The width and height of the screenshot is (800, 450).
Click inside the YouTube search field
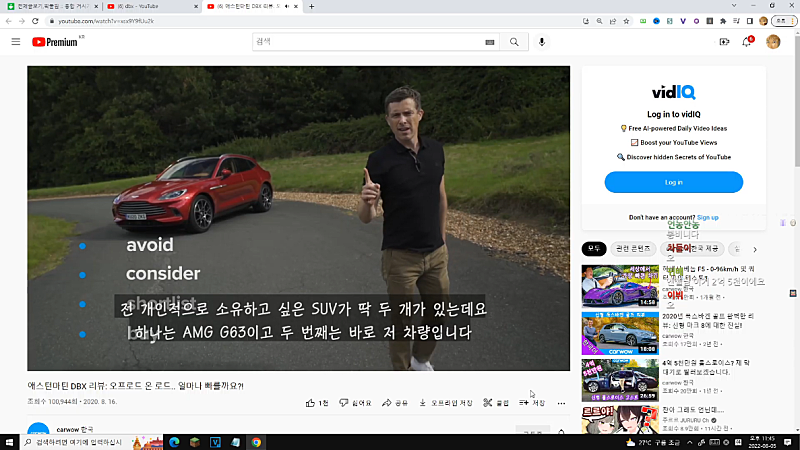coord(370,42)
